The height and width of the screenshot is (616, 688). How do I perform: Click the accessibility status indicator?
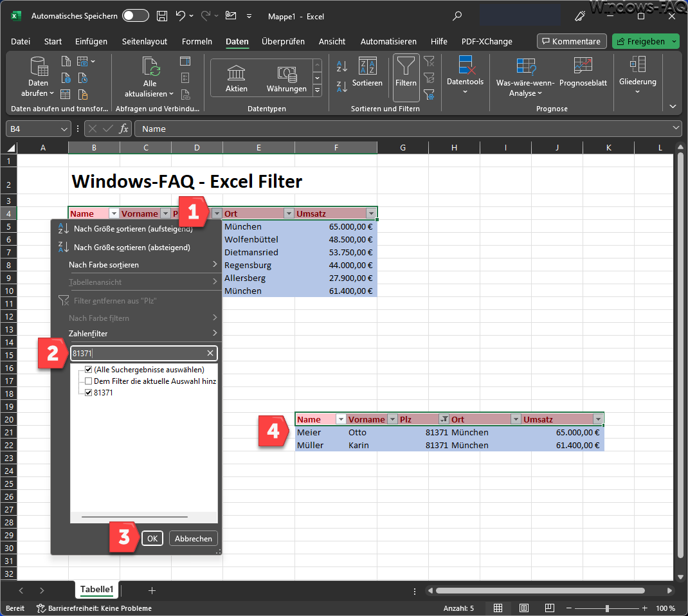point(95,608)
